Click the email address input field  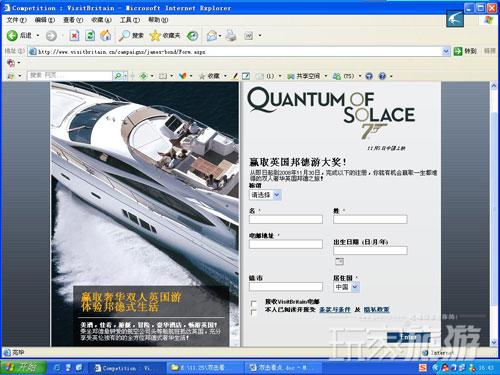pos(286,244)
